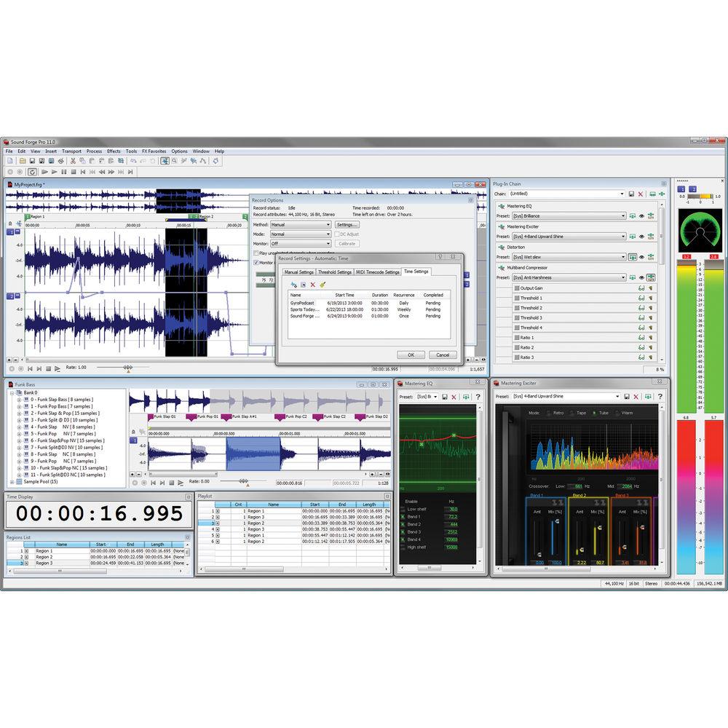Enable the DC Adjust checkbox
The image size is (728, 728).
(337, 234)
